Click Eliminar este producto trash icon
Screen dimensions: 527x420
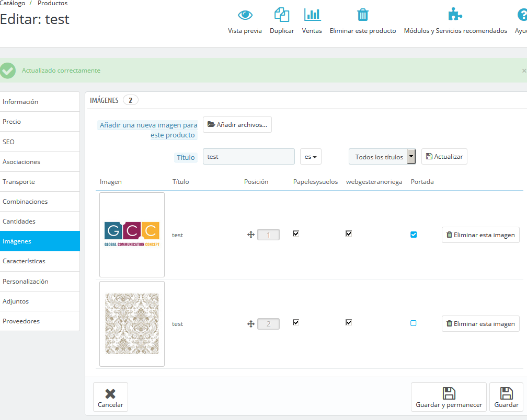click(x=363, y=15)
